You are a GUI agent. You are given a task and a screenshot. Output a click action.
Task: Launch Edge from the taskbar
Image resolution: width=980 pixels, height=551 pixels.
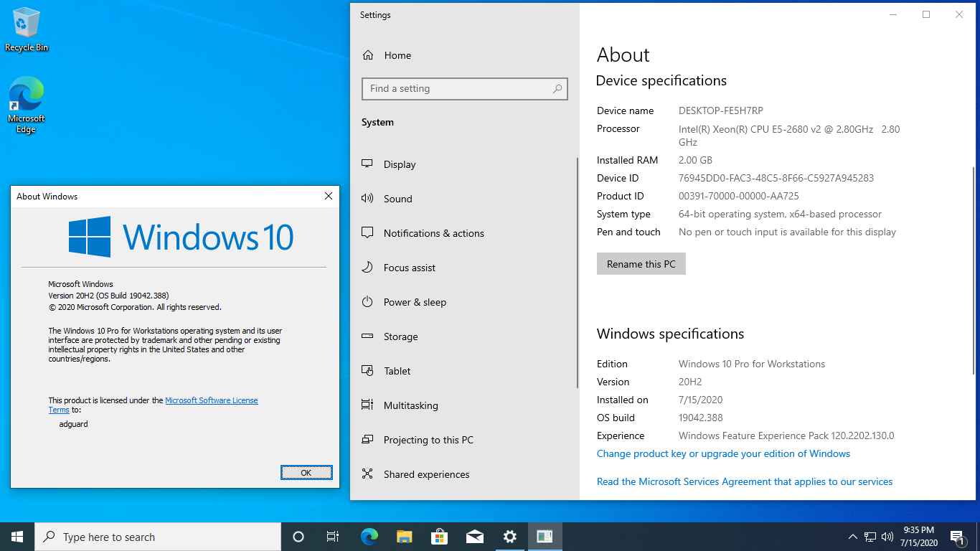[369, 537]
